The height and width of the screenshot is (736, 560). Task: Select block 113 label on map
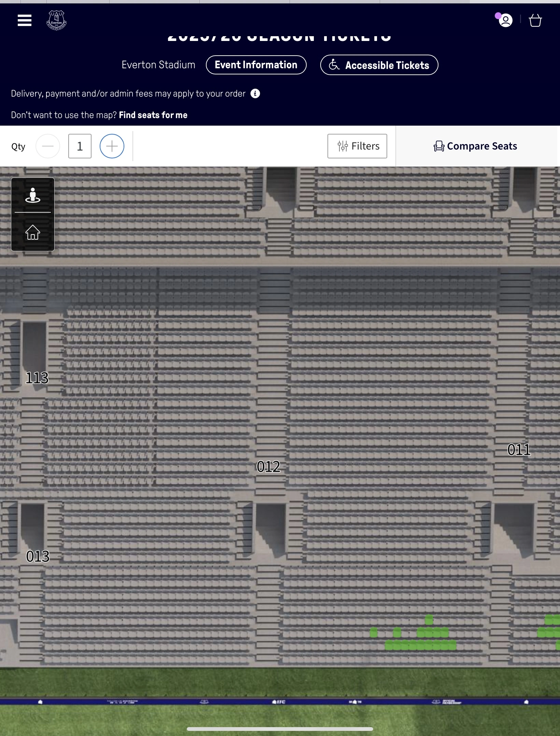[x=37, y=378]
